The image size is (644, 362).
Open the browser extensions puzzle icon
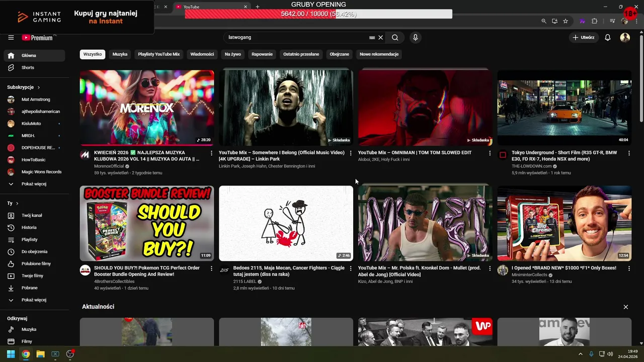click(595, 21)
